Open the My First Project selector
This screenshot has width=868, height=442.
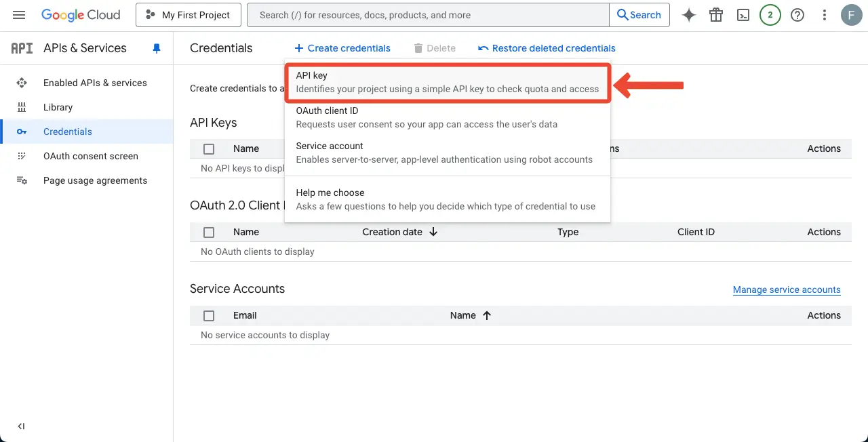tap(188, 15)
